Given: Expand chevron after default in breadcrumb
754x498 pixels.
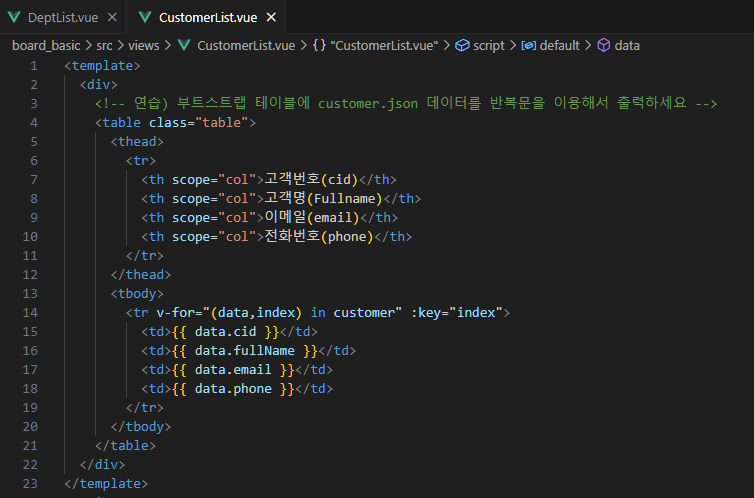Looking at the screenshot, I should (x=588, y=46).
